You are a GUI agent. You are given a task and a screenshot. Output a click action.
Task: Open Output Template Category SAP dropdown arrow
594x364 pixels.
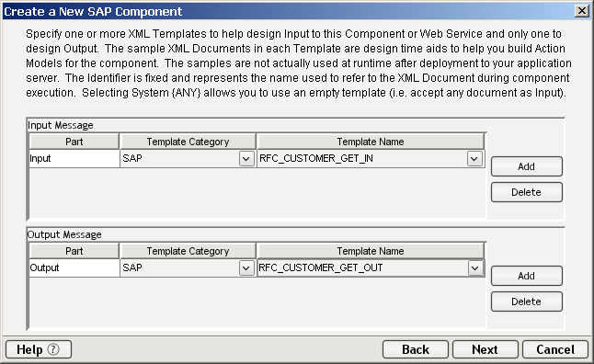246,268
